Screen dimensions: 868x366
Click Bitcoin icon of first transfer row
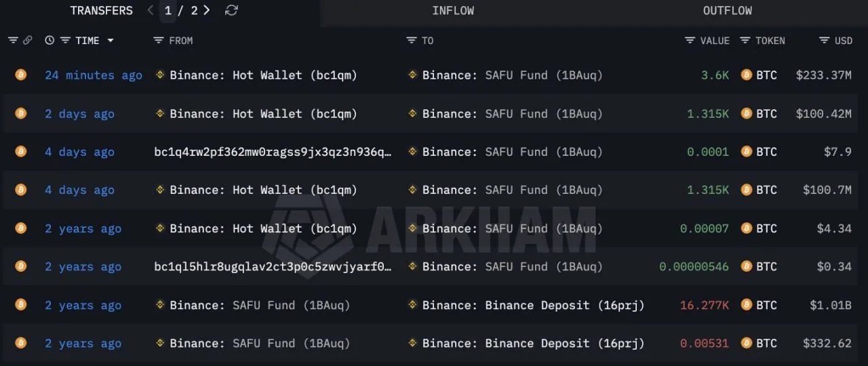pos(21,75)
